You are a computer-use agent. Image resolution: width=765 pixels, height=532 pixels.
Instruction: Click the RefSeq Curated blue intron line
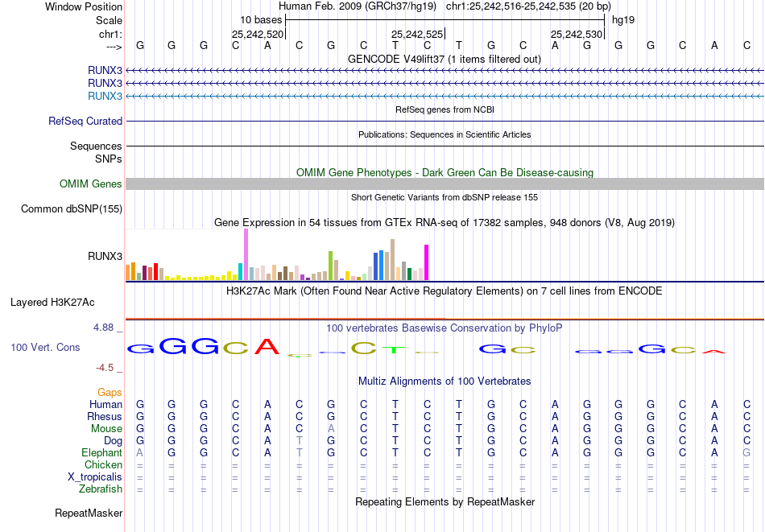point(445,121)
